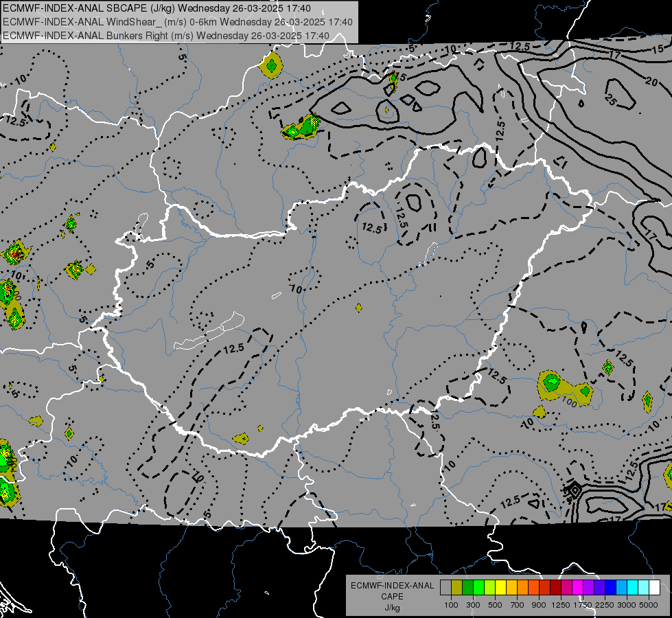Click the pale cyan legend swatch
The image size is (672, 618).
point(644,587)
